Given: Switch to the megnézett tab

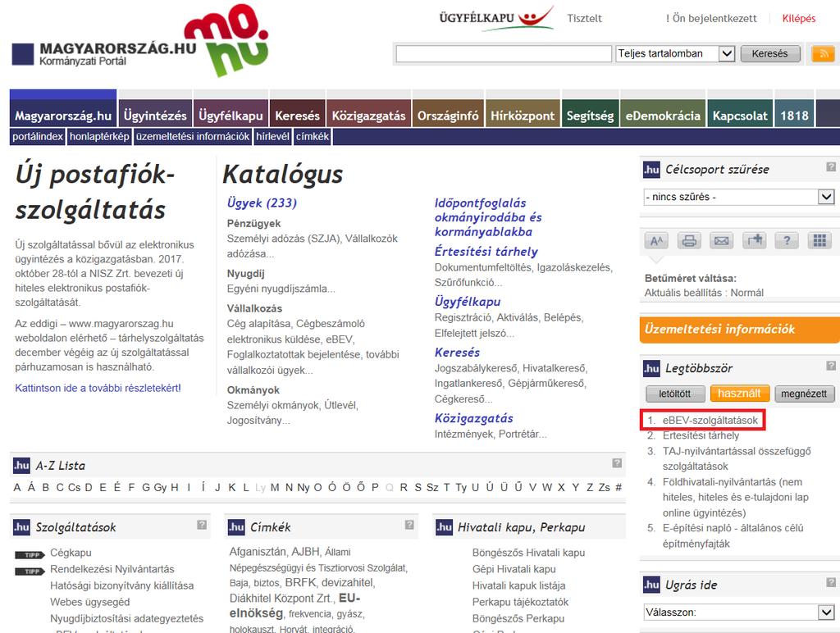Looking at the screenshot, I should pos(804,394).
